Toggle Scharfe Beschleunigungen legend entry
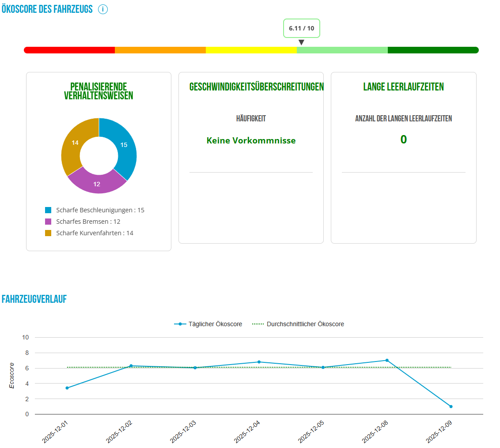 coord(95,210)
